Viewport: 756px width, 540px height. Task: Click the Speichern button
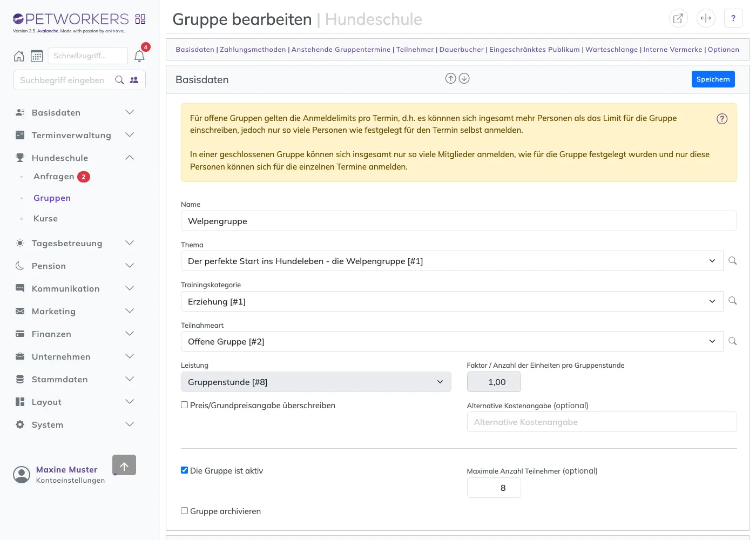713,79
